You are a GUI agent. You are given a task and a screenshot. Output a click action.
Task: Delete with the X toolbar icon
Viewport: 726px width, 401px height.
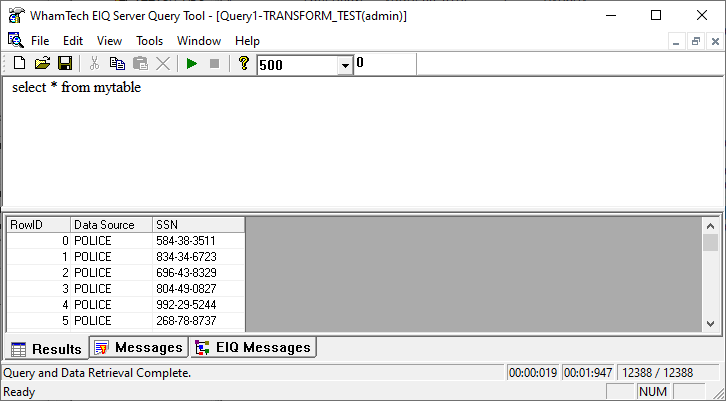click(x=163, y=63)
